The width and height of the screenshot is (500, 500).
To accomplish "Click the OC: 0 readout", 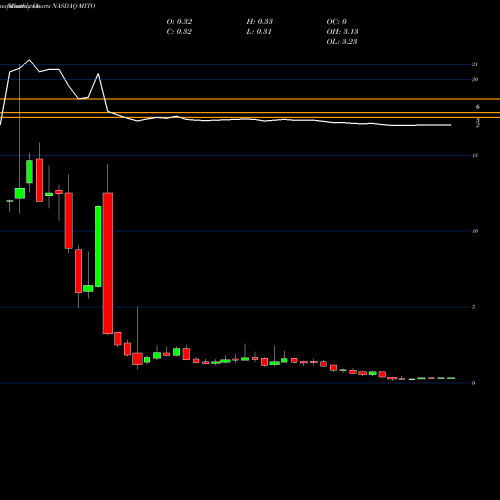I will [x=337, y=21].
